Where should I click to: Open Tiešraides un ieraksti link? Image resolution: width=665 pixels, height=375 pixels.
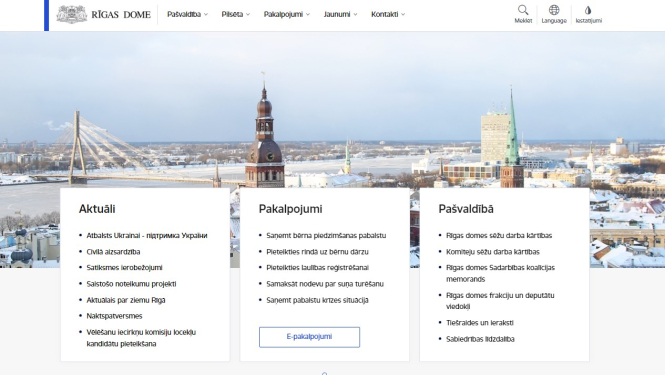(480, 323)
